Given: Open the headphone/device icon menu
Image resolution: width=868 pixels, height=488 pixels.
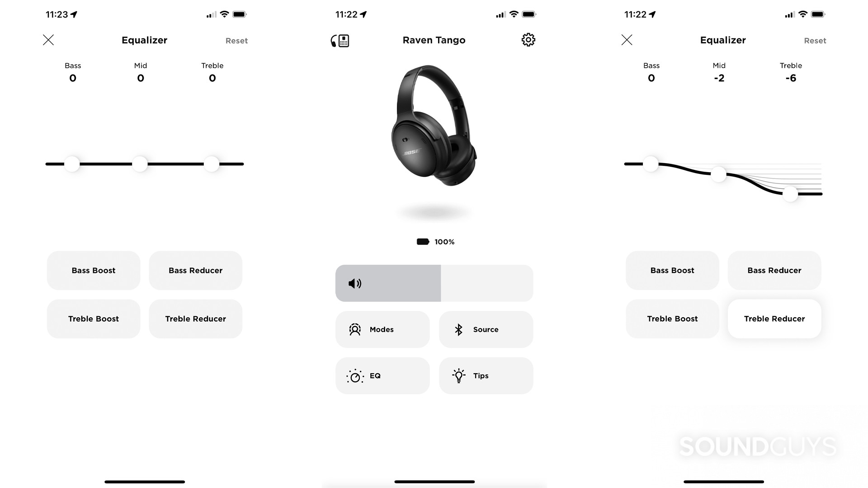Looking at the screenshot, I should [339, 40].
